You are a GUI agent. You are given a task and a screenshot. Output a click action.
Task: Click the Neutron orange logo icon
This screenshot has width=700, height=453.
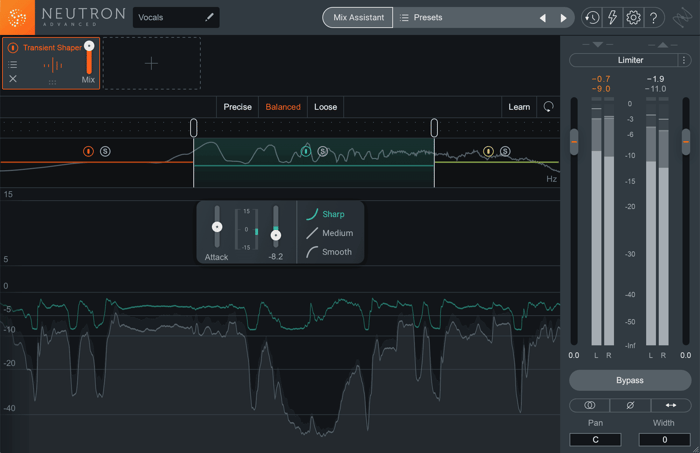[x=17, y=17]
